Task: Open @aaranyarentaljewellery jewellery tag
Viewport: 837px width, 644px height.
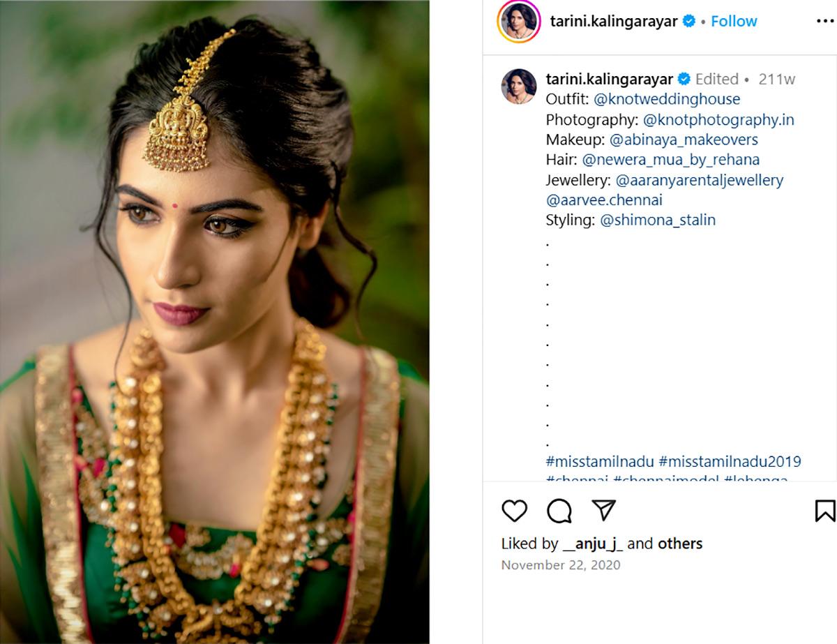Action: (x=700, y=180)
